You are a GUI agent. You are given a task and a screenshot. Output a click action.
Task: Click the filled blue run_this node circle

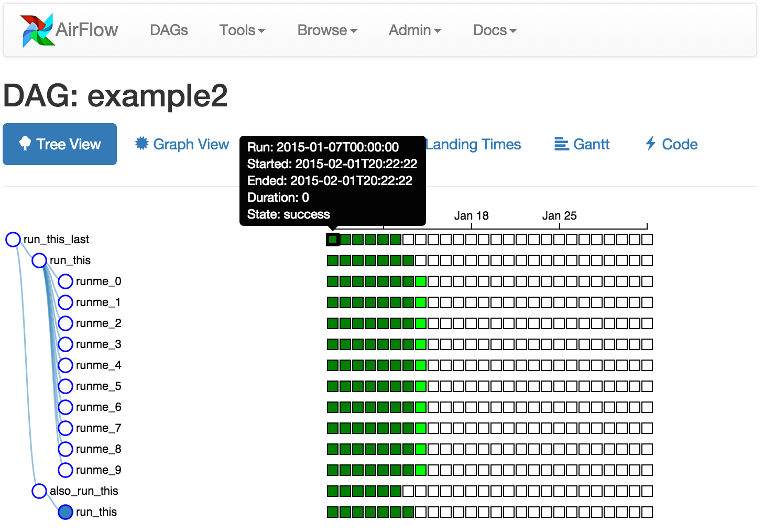tap(65, 512)
